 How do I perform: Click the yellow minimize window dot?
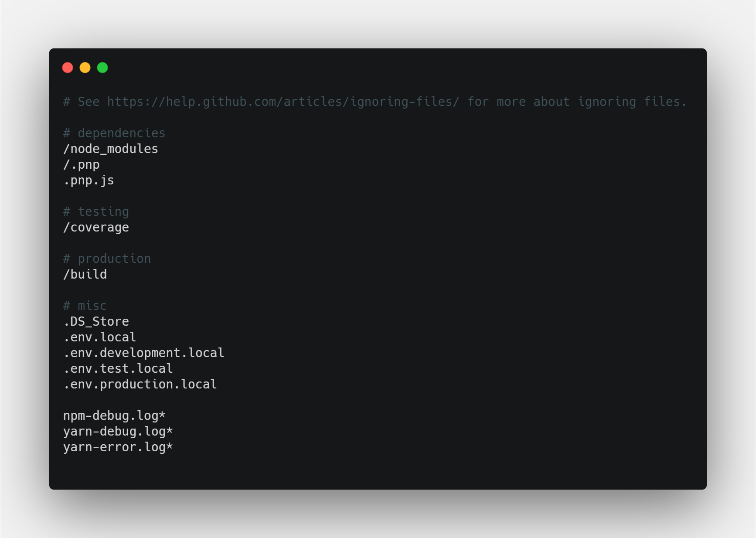pyautogui.click(x=85, y=68)
